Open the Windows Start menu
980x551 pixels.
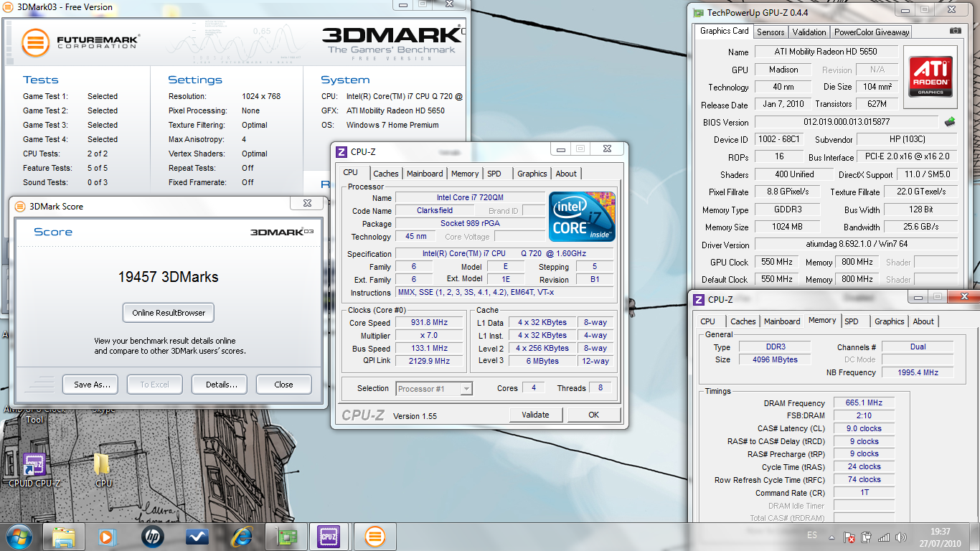18,537
